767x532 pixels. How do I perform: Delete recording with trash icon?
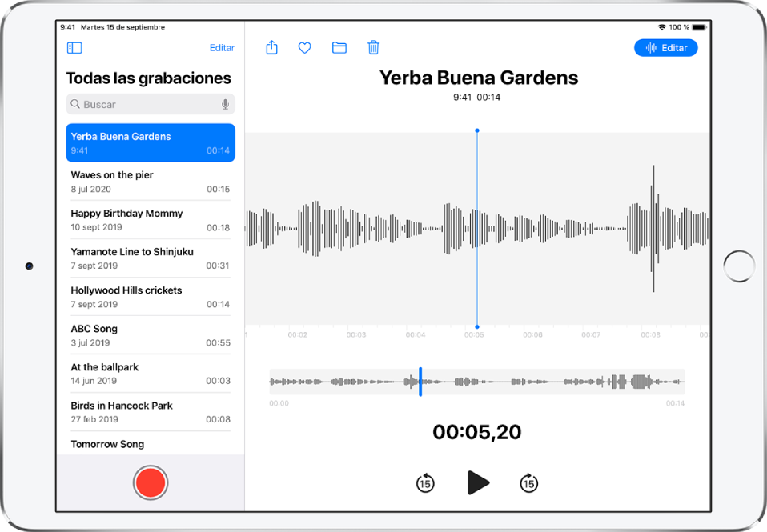373,47
